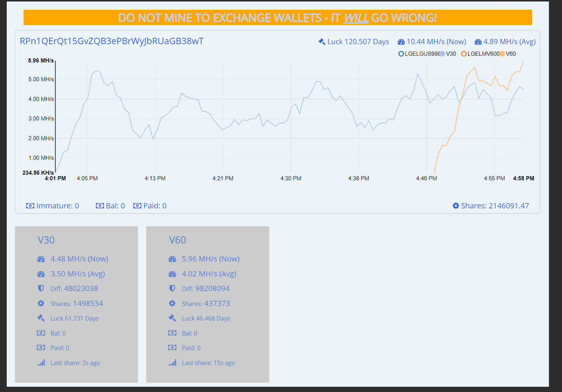Screen dimensions: 562x392
Task: Open the V30 worker card title
Action: tap(46, 240)
